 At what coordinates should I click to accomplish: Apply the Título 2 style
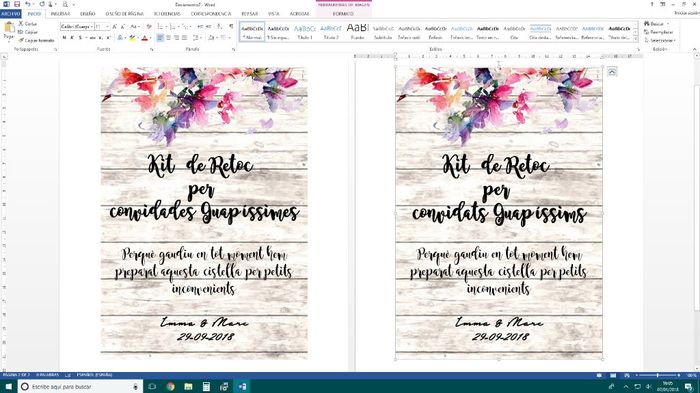click(331, 32)
